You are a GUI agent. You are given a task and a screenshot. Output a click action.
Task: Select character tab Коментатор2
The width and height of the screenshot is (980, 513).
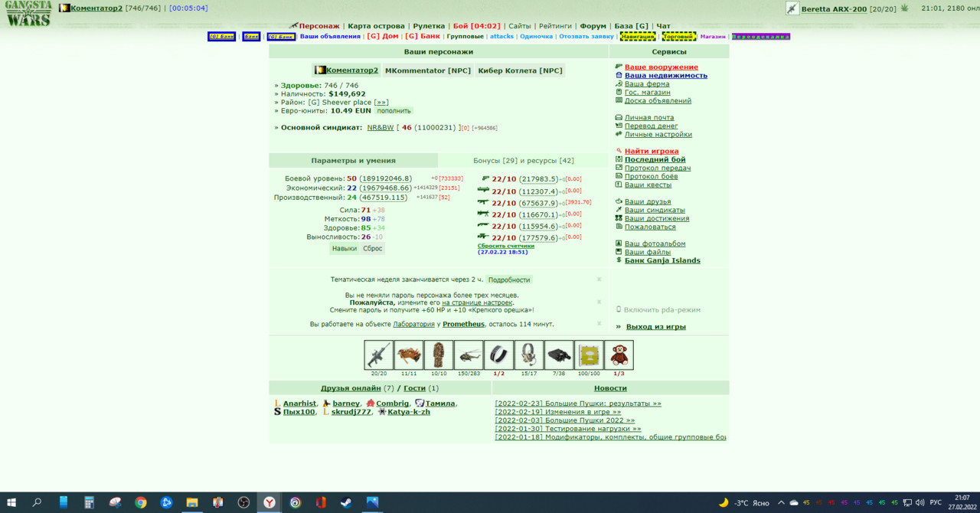click(x=346, y=70)
